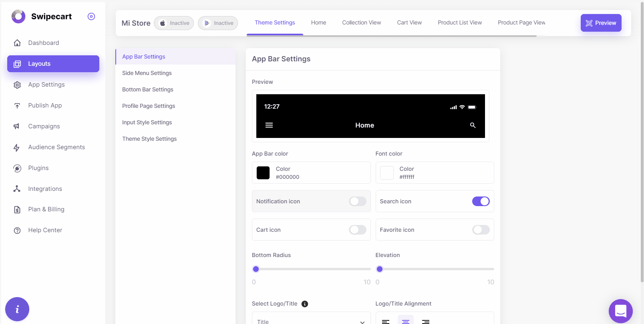
Task: Switch to the Collection View tab
Action: coord(361,23)
